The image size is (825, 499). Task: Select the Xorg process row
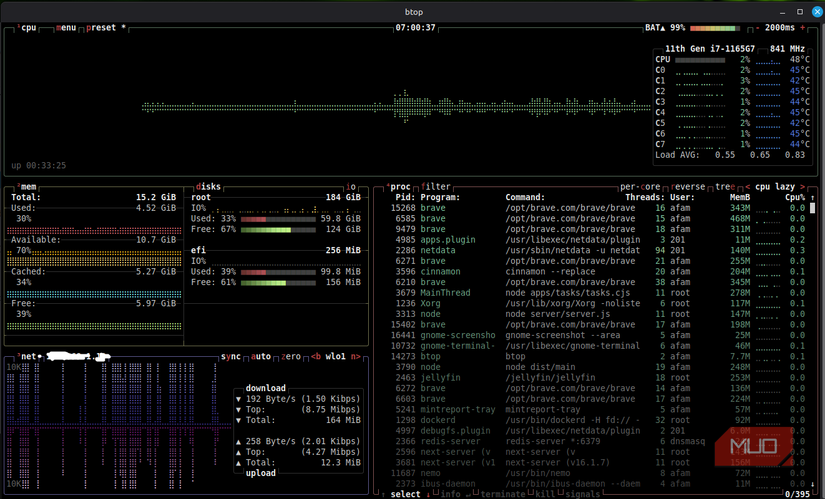597,303
